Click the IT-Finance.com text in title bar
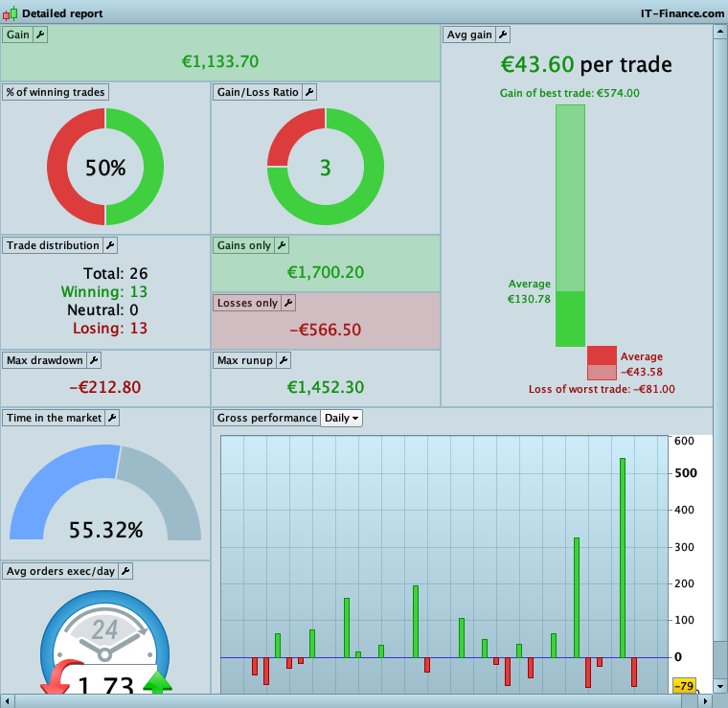Screen dimensions: 728x708 (x=682, y=13)
